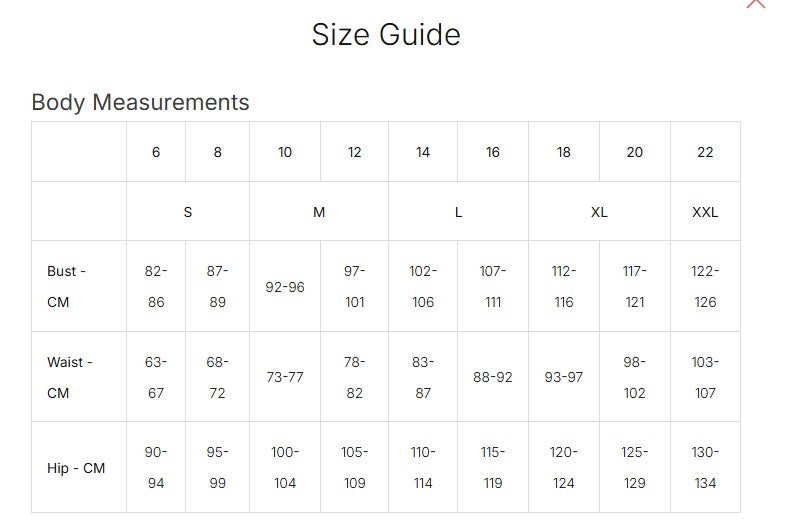Click the XL size group cell
The width and height of the screenshot is (787, 532).
point(599,212)
